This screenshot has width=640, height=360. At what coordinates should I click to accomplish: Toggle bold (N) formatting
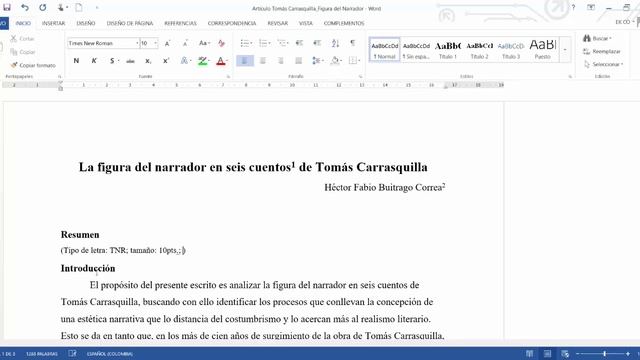click(76, 61)
